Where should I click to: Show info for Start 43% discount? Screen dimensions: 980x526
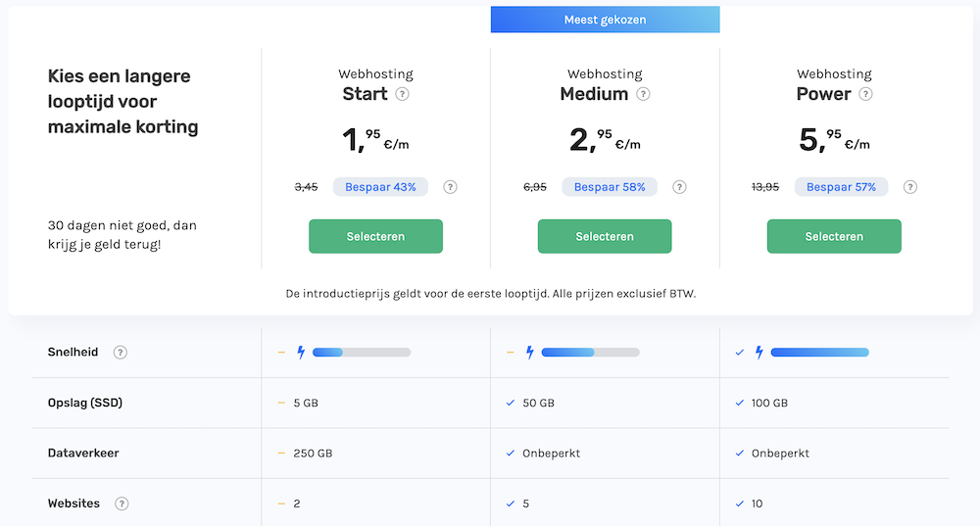click(x=450, y=187)
